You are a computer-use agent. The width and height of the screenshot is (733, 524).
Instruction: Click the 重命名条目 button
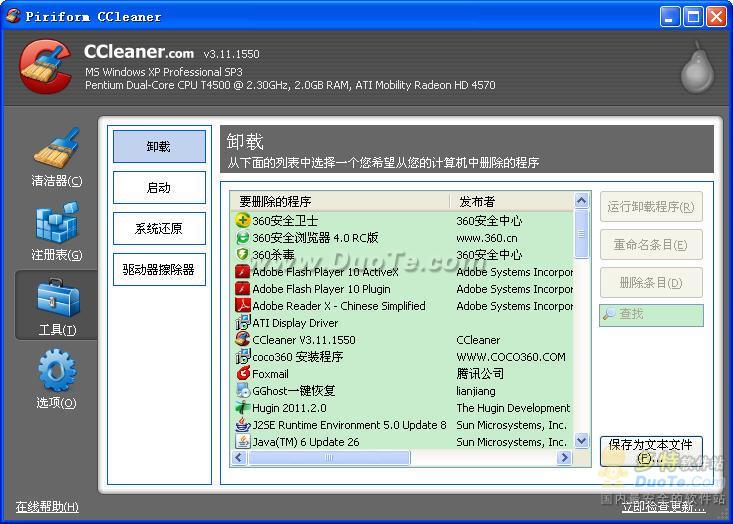click(651, 244)
